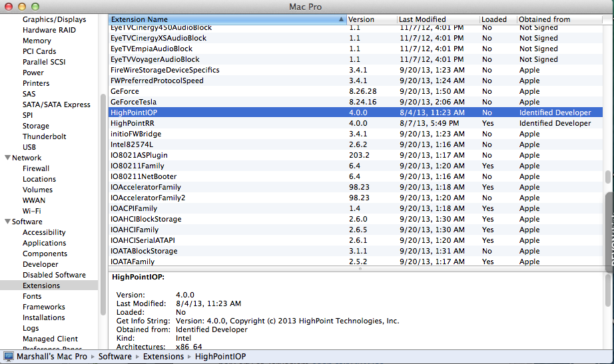
Task: Select Storage in the sidebar
Action: [x=36, y=126]
